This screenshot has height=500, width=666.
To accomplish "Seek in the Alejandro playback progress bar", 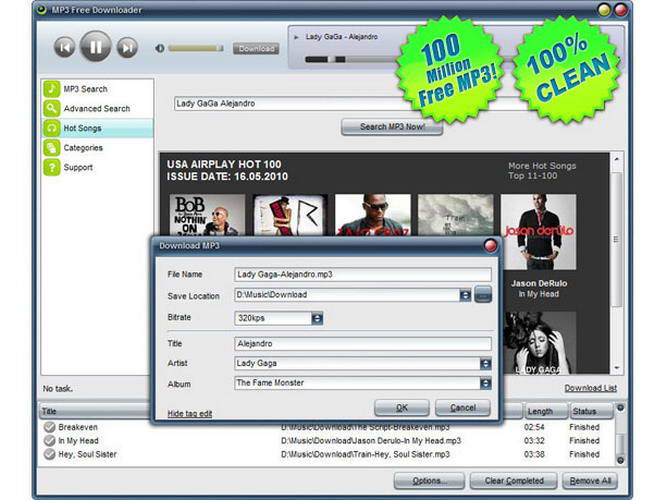I will point(350,59).
